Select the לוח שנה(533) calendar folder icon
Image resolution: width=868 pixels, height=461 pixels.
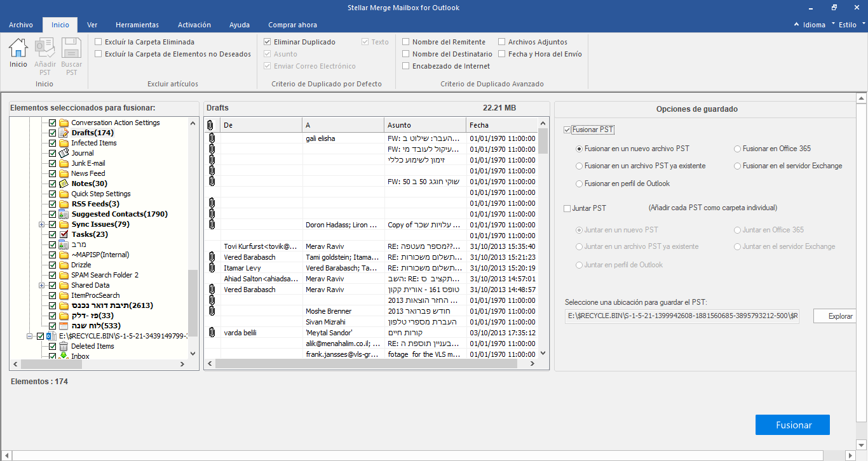pos(64,326)
